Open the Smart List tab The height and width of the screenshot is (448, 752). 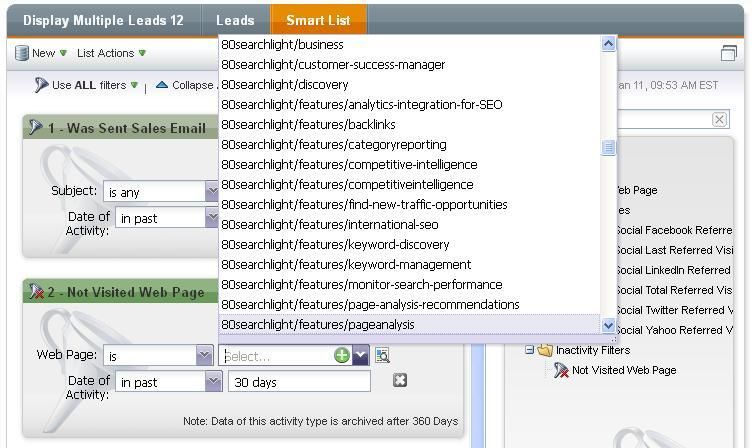(x=317, y=20)
